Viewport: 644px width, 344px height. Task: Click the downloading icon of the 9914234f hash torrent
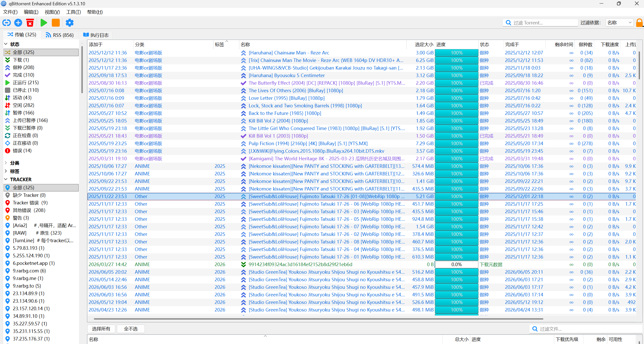tap(243, 265)
